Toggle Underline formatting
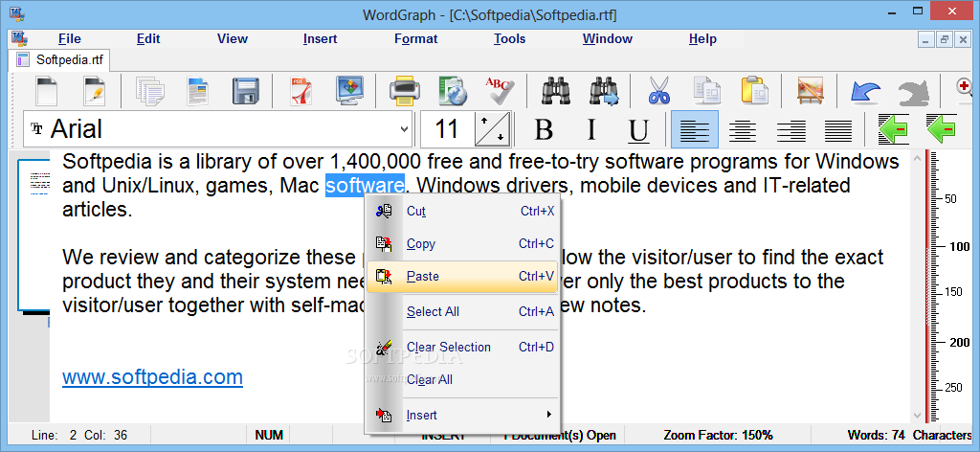This screenshot has height=452, width=980. pyautogui.click(x=637, y=130)
